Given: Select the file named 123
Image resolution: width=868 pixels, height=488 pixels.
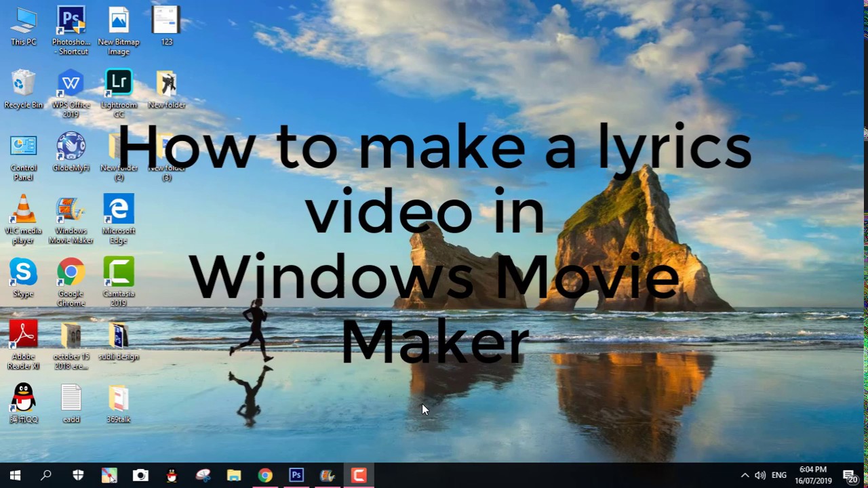Looking at the screenshot, I should pos(166,26).
